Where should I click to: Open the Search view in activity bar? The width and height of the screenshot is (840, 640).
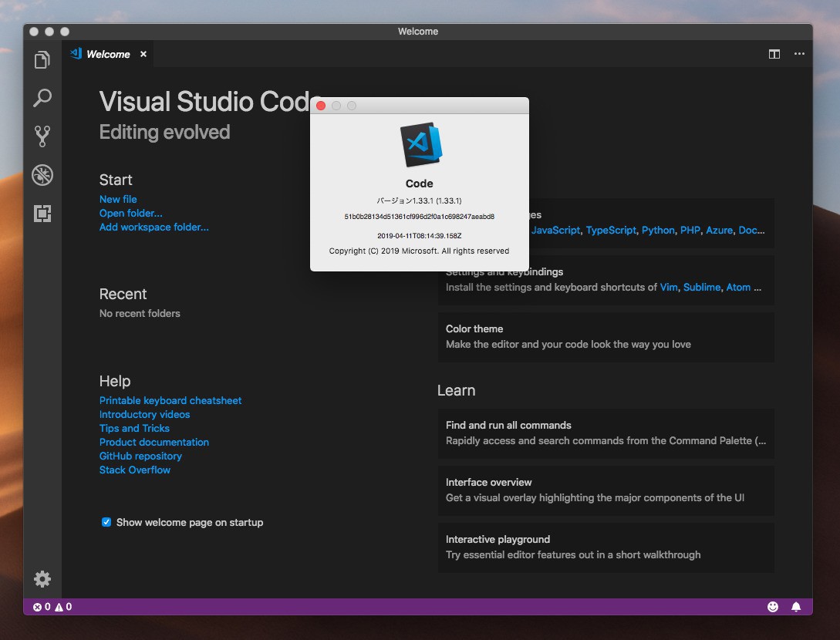(x=42, y=98)
